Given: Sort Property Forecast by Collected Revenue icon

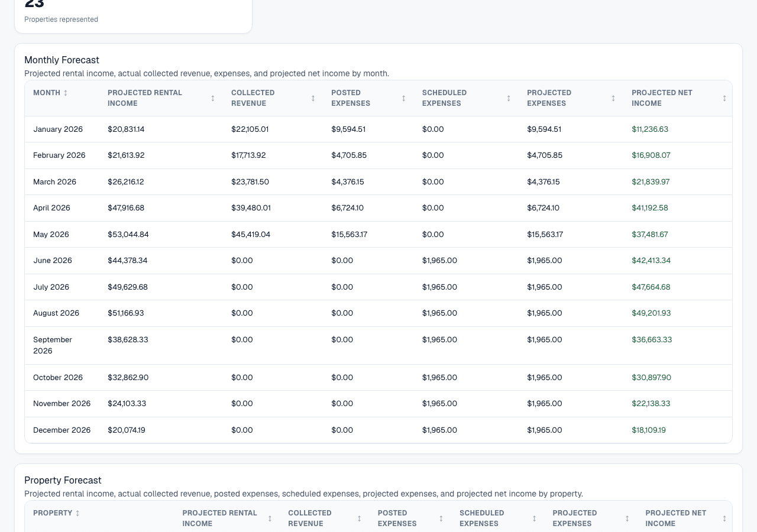Looking at the screenshot, I should pos(359,518).
